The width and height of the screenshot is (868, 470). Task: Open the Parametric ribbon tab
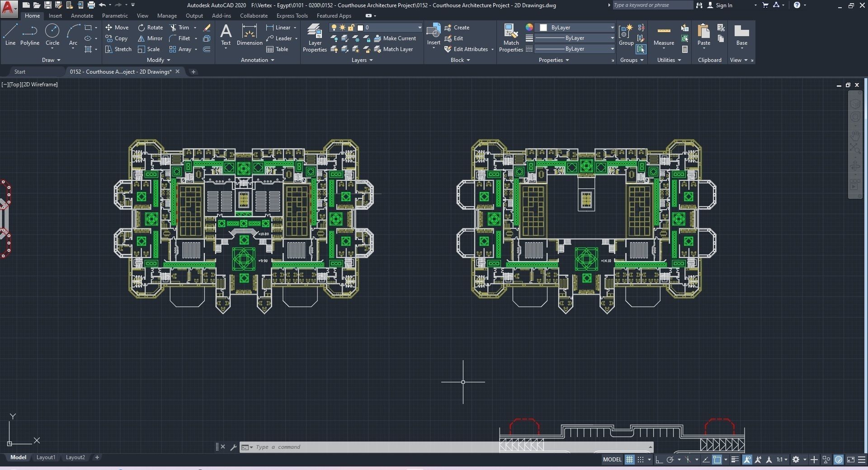point(115,16)
